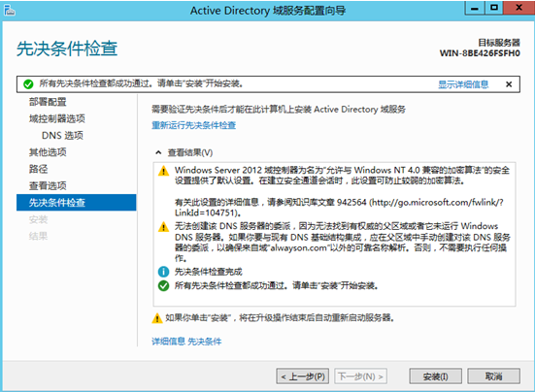The image size is (535, 392).
Task: Click warning icon beside Windows Server 2012 message
Action: coord(163,171)
